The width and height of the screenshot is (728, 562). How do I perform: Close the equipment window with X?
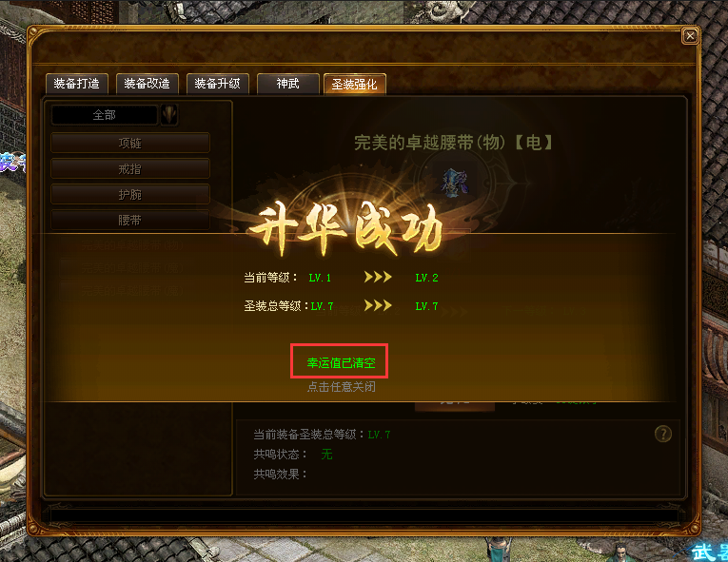690,36
